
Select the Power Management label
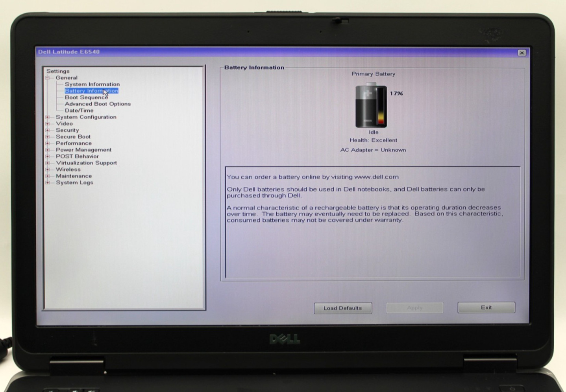(83, 150)
